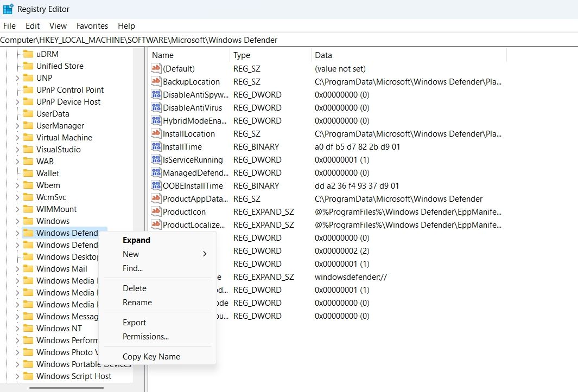The image size is (578, 392).
Task: Click the InstallTime binary value icon
Action: (x=156, y=146)
